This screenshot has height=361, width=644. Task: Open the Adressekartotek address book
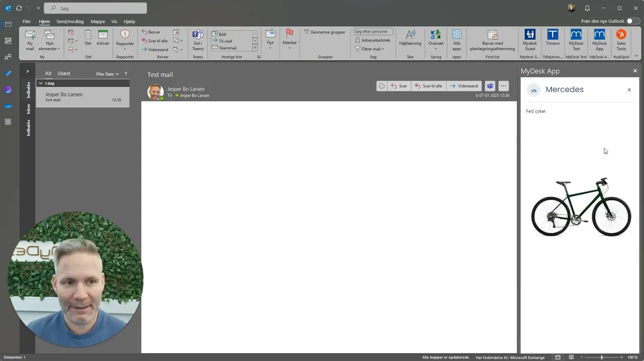(372, 40)
